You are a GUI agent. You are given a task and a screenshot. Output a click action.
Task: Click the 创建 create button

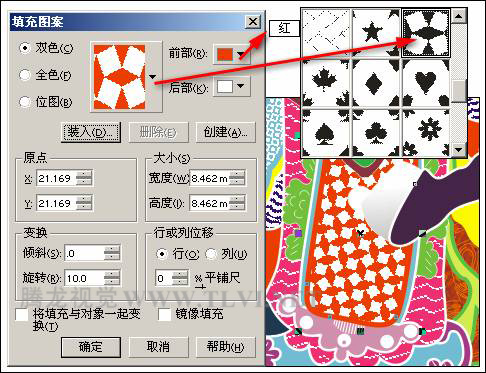pos(226,132)
